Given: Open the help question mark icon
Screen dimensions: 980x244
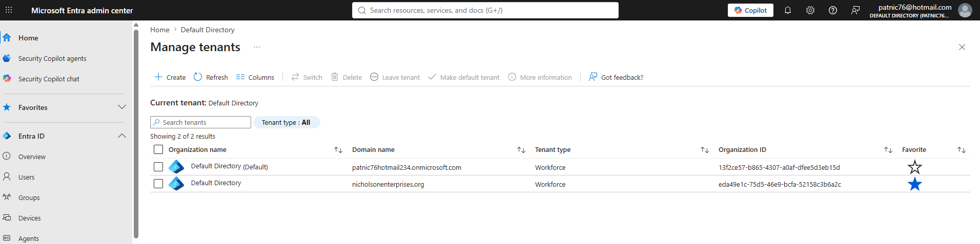Looking at the screenshot, I should [833, 10].
